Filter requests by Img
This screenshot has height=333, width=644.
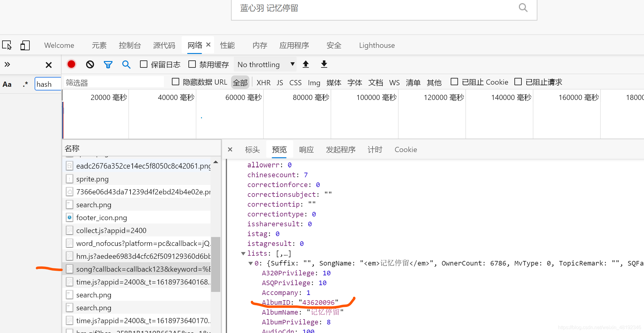[314, 82]
